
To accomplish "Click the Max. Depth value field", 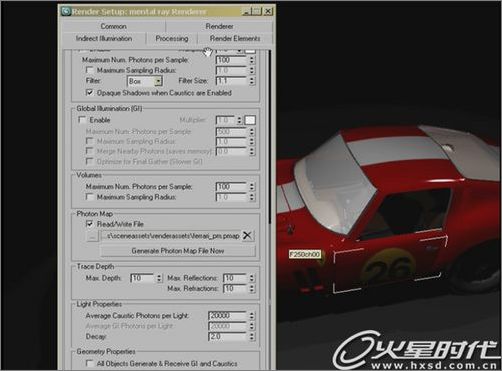I will (x=143, y=278).
